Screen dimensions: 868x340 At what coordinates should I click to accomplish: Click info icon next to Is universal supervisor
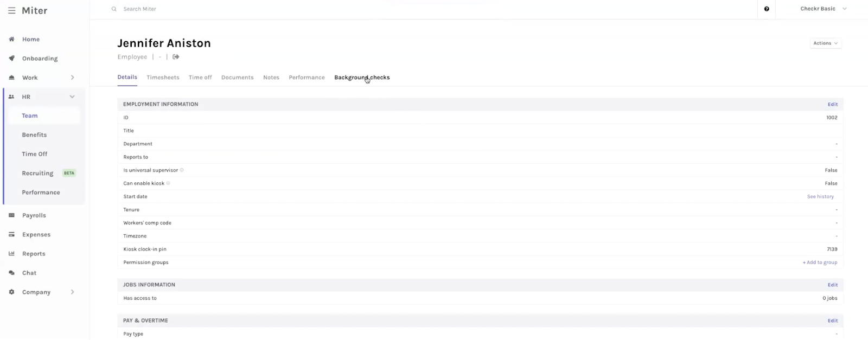(182, 170)
